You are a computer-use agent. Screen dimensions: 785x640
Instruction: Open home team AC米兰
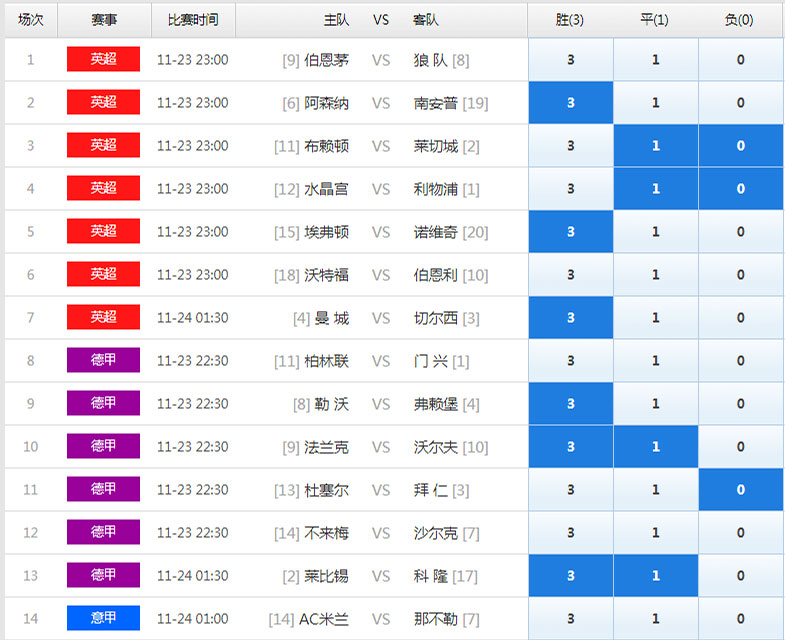(x=324, y=619)
